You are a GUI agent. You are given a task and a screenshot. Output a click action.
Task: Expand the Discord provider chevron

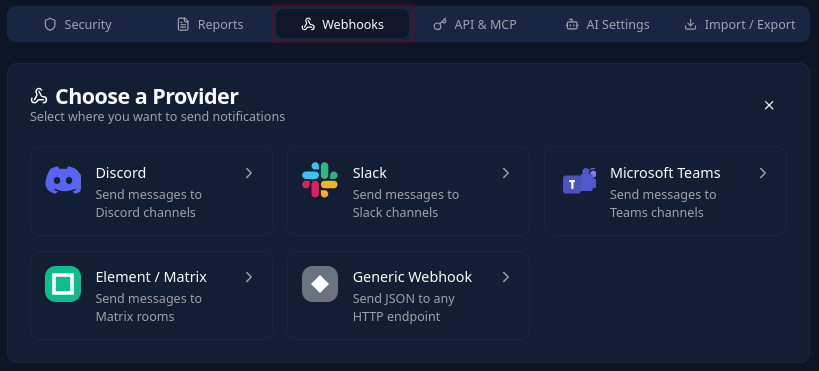[249, 173]
